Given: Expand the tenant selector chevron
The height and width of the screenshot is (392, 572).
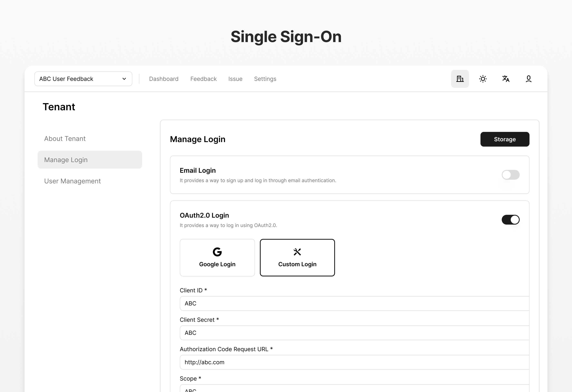Looking at the screenshot, I should pyautogui.click(x=124, y=79).
